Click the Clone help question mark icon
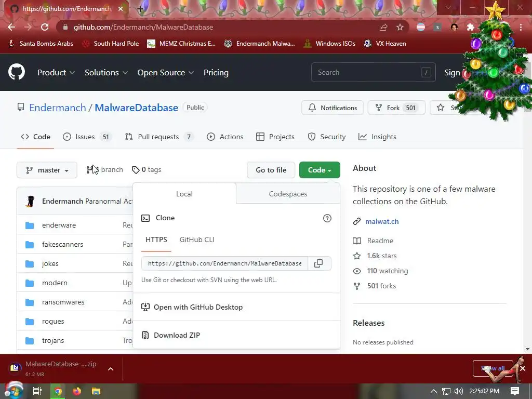532x399 pixels. (327, 218)
